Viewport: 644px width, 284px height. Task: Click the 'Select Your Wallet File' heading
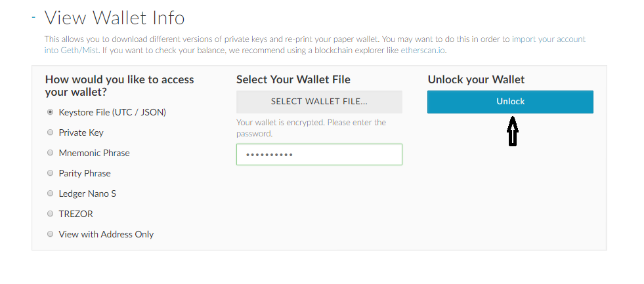pos(293,79)
